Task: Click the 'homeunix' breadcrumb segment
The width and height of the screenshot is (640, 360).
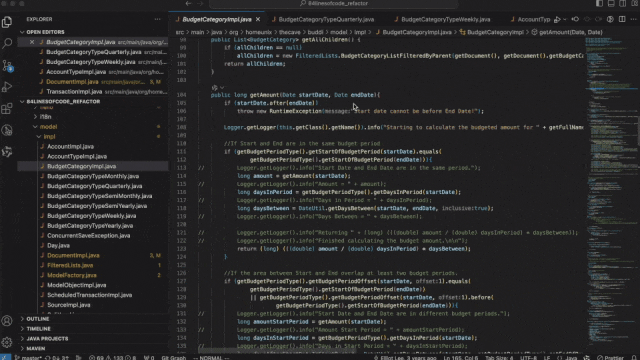Action: (259, 32)
